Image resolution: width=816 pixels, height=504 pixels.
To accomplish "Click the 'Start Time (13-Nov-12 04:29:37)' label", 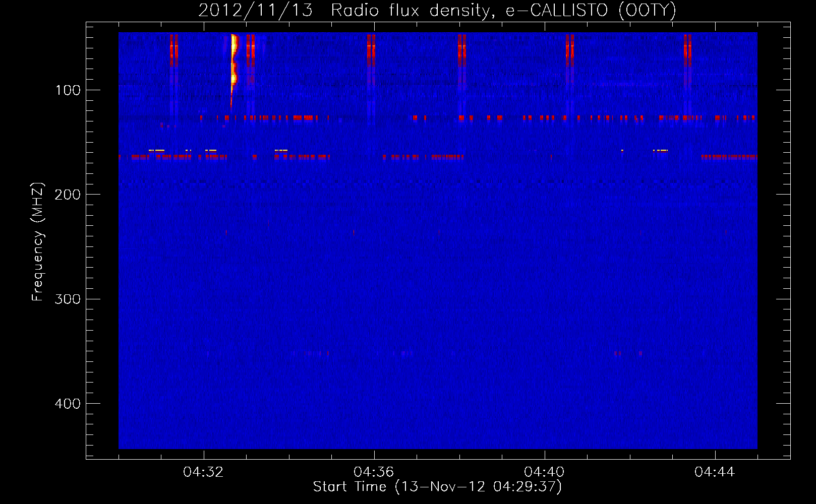I will 437,487.
